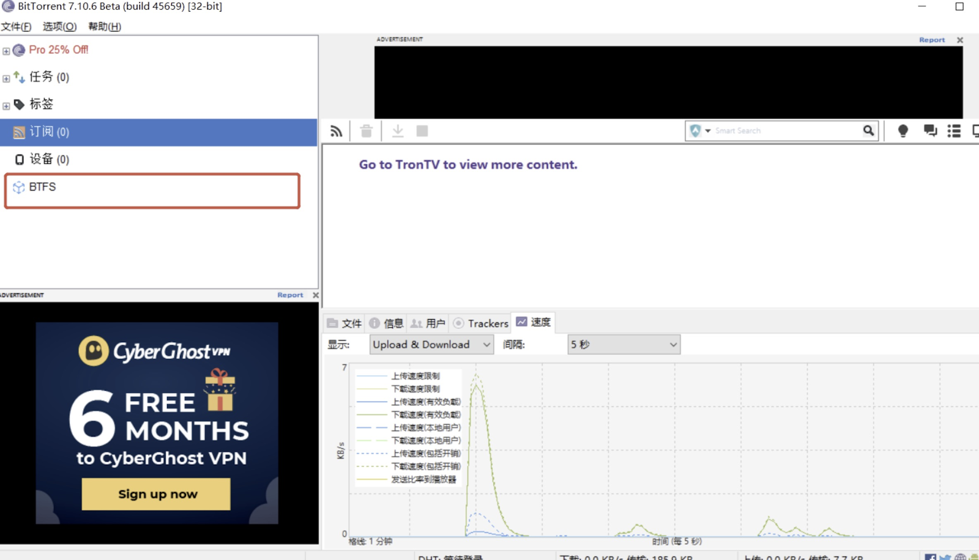Click the BitTorrent app icon in title bar
The width and height of the screenshot is (979, 560).
[8, 6]
